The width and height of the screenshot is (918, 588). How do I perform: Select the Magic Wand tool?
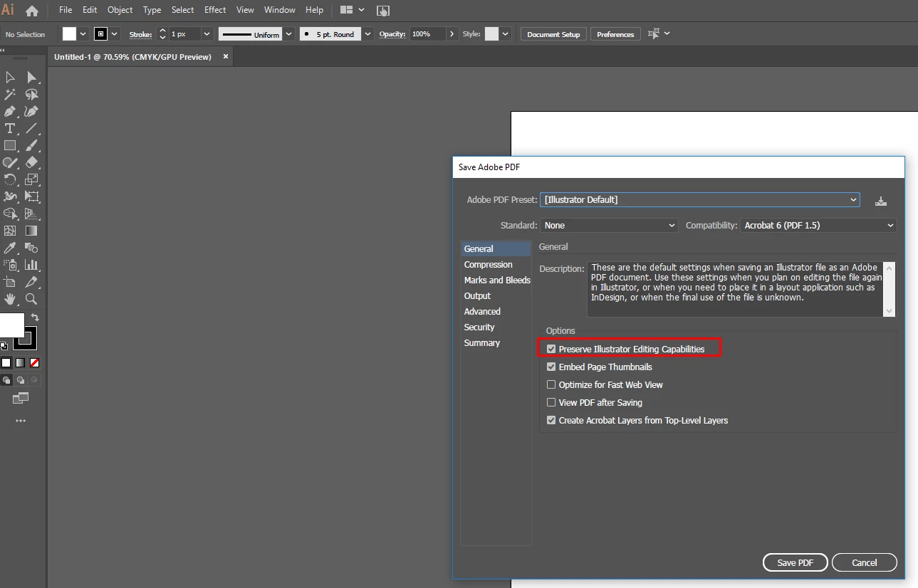(10, 94)
